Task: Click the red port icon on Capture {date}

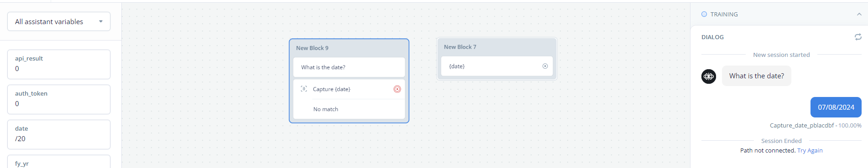Action: point(397,89)
